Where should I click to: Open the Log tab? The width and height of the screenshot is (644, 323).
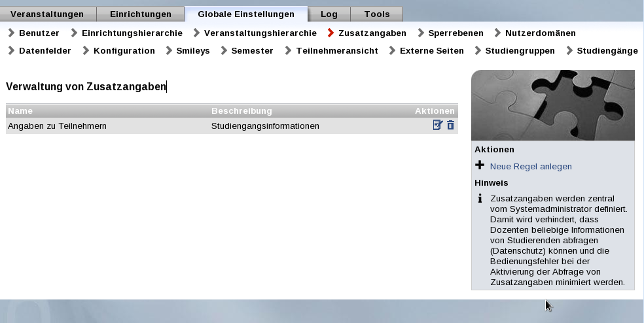(329, 14)
